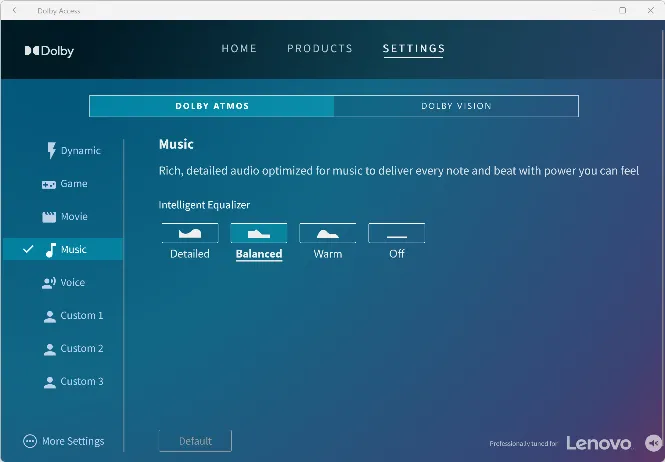
Task: Open the Home menu item
Action: coord(239,48)
